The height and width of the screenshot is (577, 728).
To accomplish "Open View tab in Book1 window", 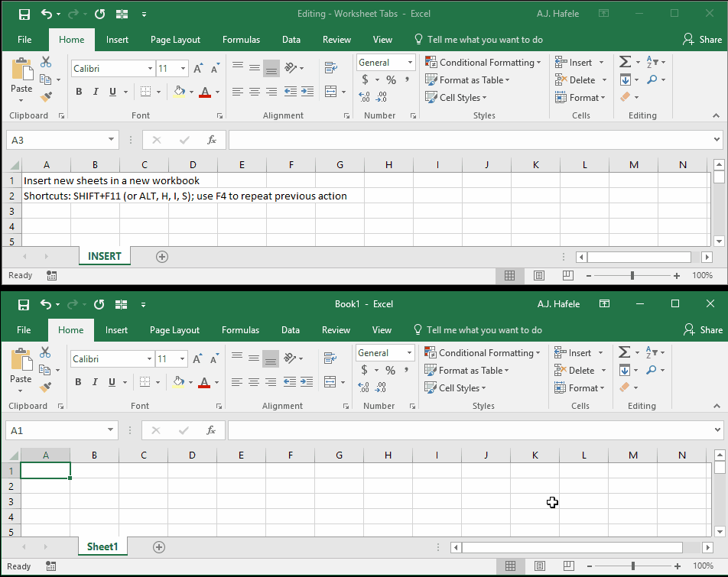I will 382,330.
